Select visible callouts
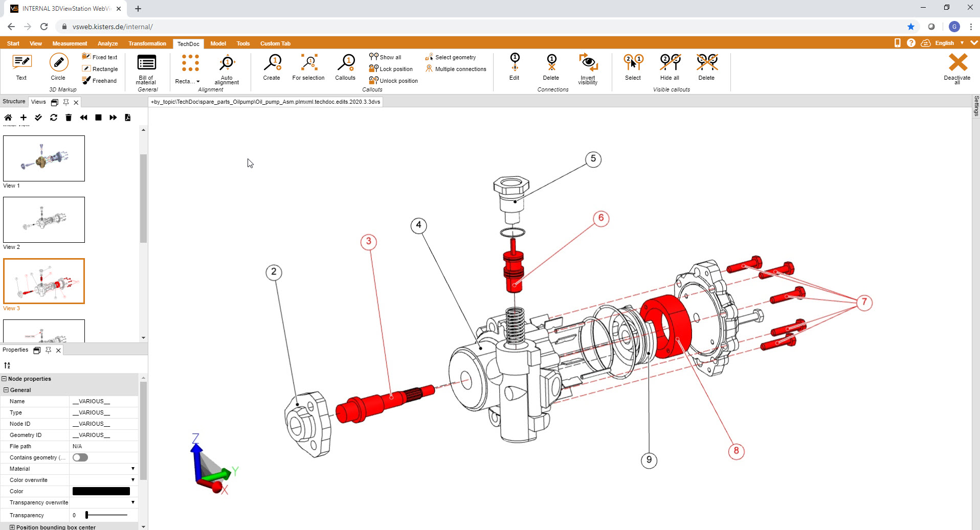 coord(633,67)
